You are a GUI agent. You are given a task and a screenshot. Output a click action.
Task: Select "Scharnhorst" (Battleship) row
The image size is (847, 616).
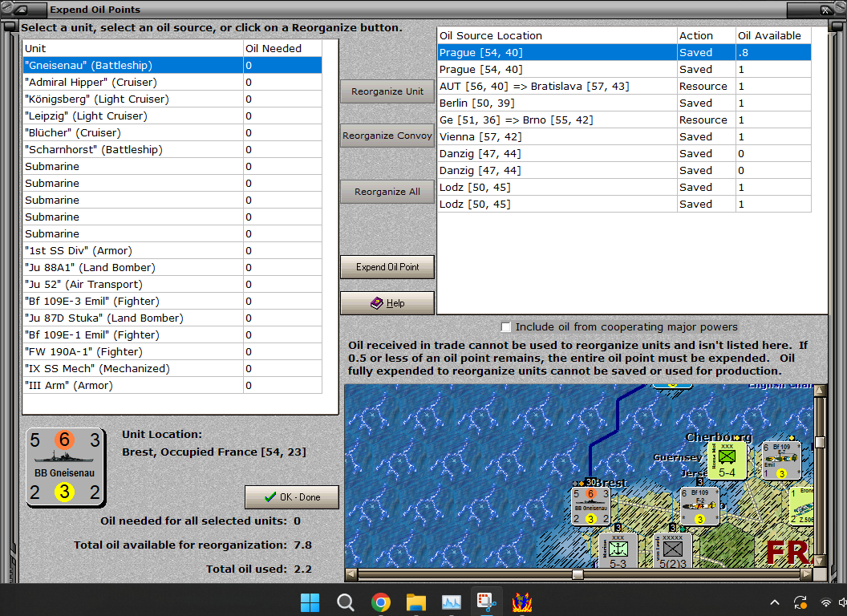[172, 150]
